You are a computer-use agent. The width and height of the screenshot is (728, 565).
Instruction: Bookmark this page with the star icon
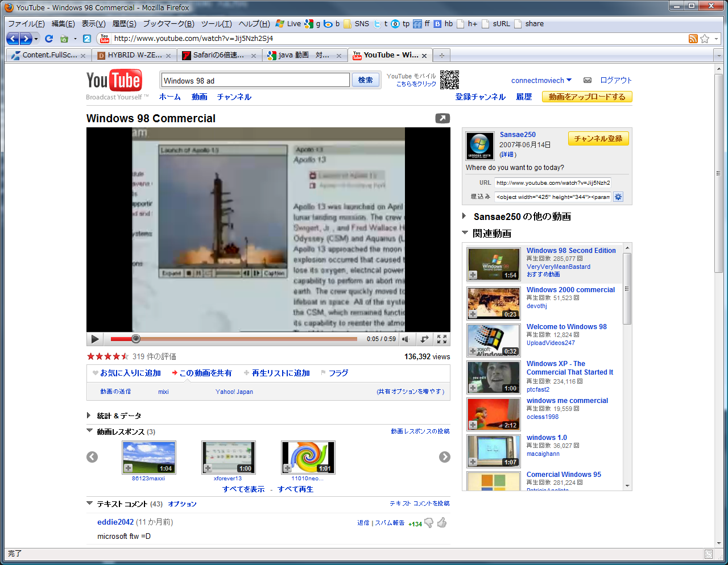coord(705,39)
